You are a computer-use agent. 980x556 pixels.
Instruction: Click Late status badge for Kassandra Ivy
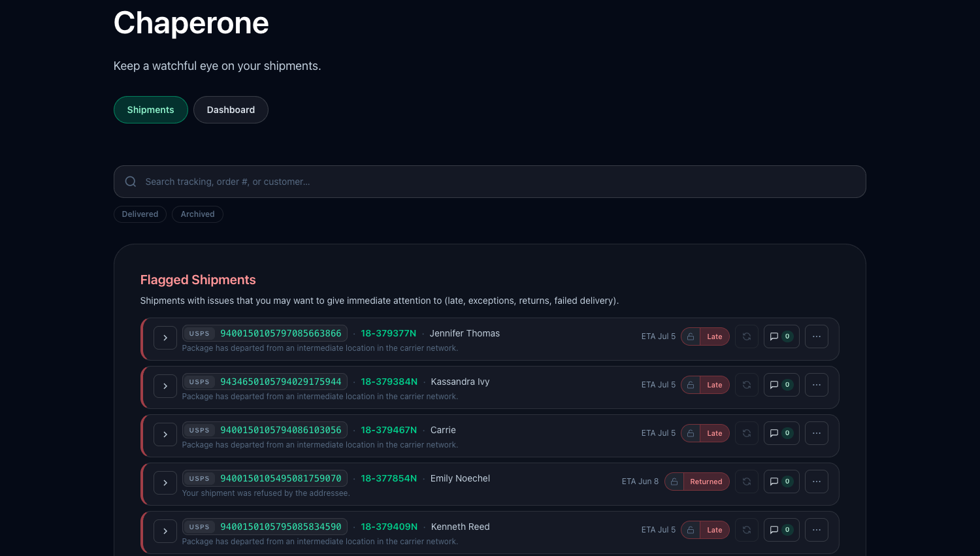click(715, 385)
